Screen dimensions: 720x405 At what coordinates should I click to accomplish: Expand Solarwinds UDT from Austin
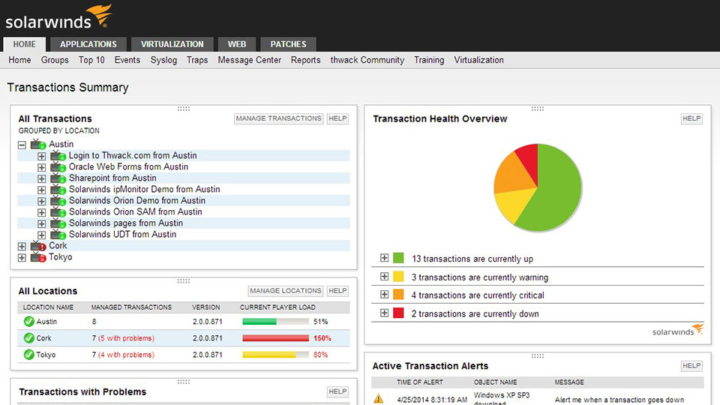pyautogui.click(x=41, y=235)
